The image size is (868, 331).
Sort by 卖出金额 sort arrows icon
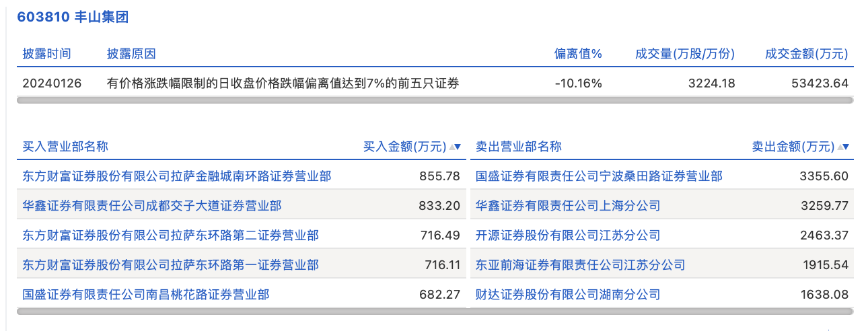tap(842, 147)
